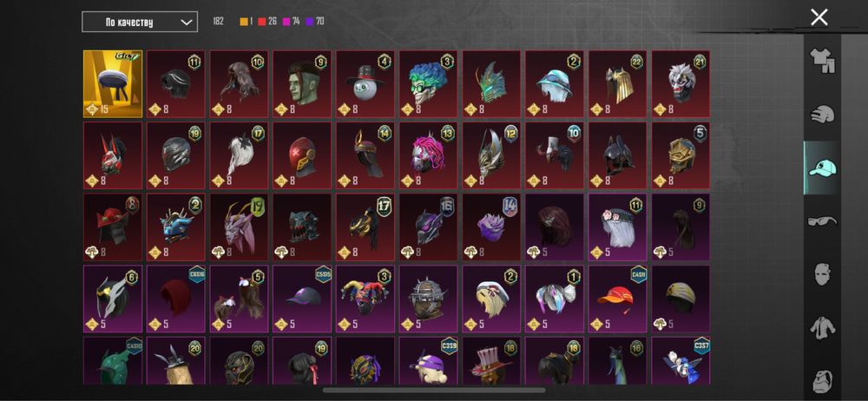Image resolution: width=868 pixels, height=401 pixels.
Task: Open the backpack category icon
Action: click(x=822, y=380)
